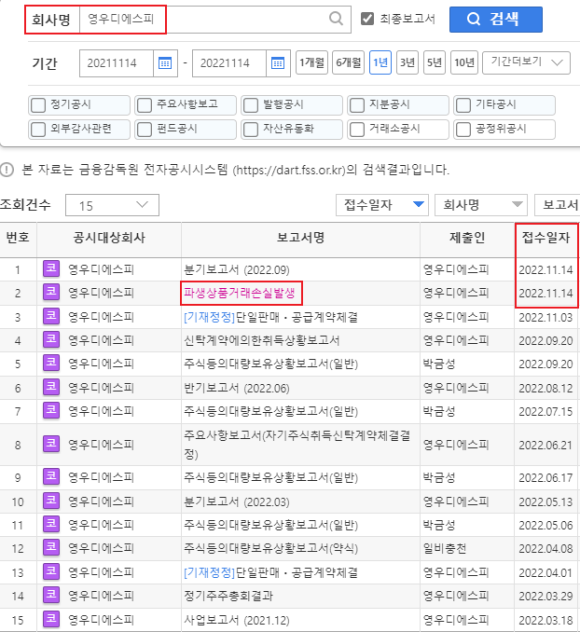
Task: Click the date cell 2022.11.03
Action: (x=545, y=317)
